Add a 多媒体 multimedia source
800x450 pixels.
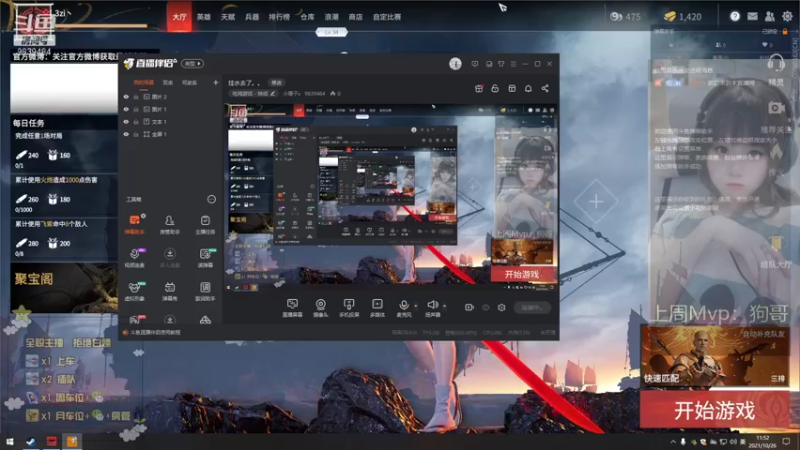click(x=377, y=308)
